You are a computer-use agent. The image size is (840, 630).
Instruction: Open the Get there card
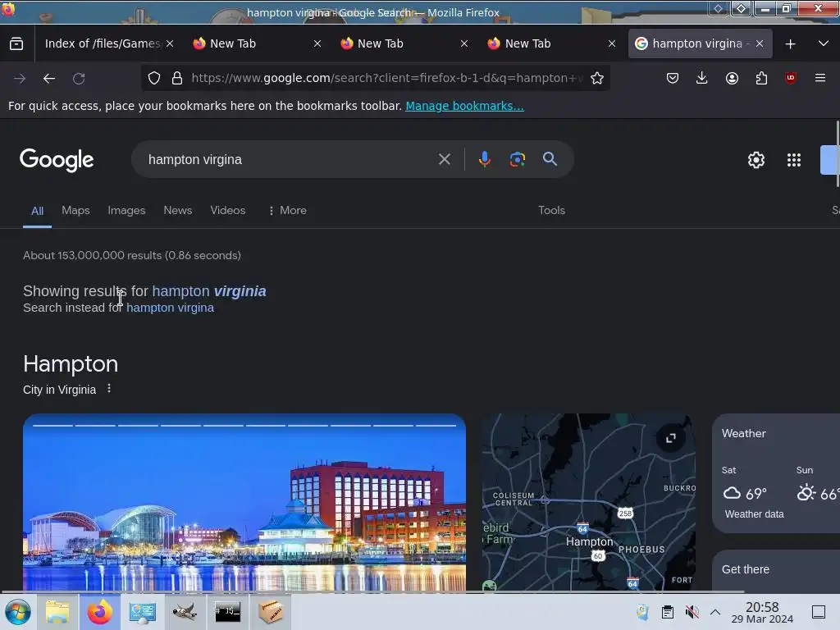[x=776, y=571]
